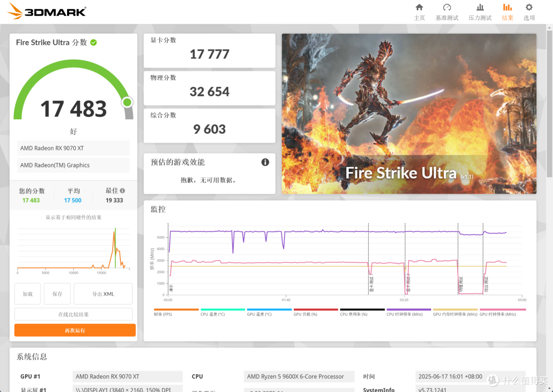
Task: Open the 选项 gear icon
Action: (529, 7)
